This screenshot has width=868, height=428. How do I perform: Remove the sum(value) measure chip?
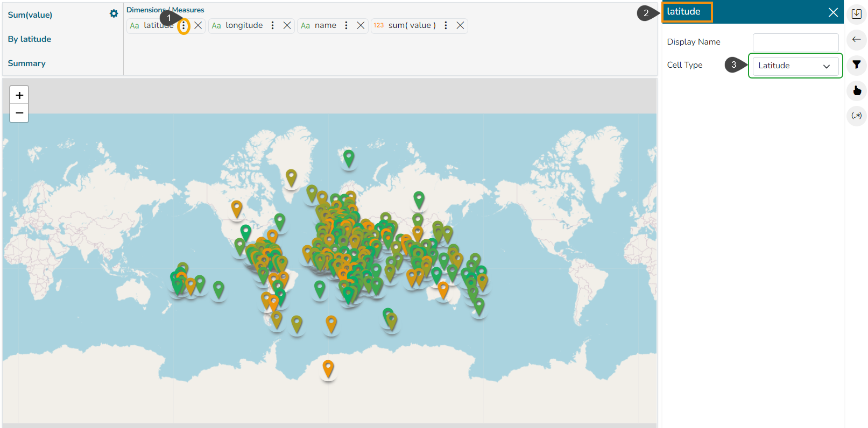(460, 26)
